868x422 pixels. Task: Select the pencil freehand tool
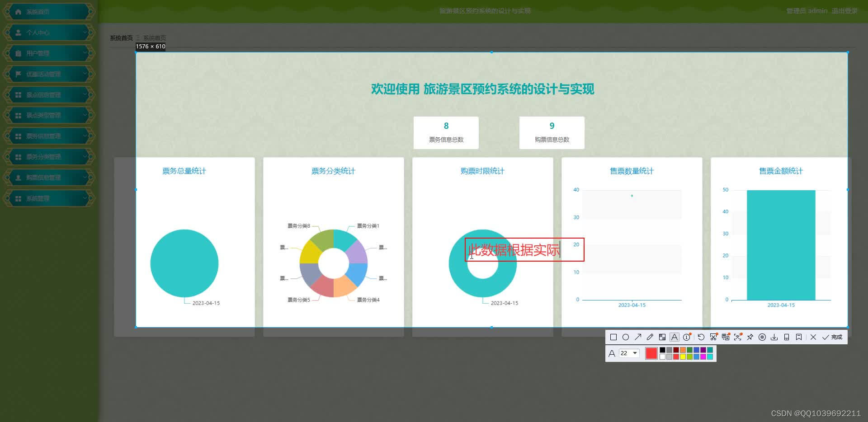click(x=650, y=337)
